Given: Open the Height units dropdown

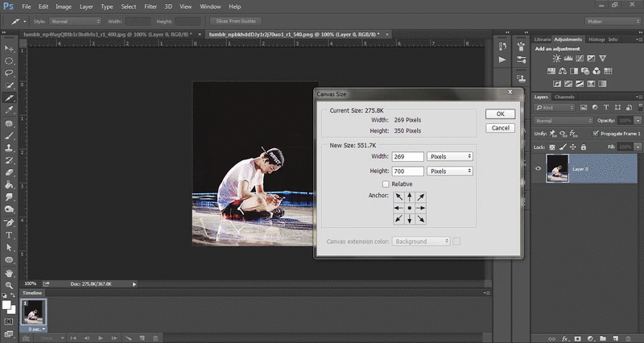Looking at the screenshot, I should [448, 171].
